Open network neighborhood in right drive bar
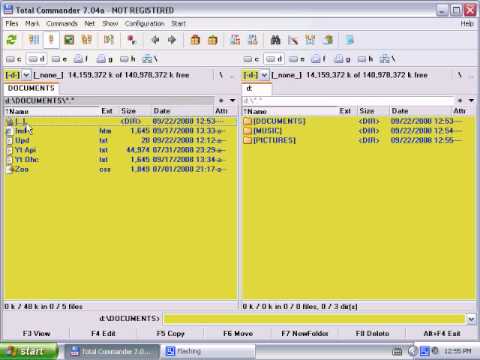Screen dimensions: 480x360 [x=387, y=59]
